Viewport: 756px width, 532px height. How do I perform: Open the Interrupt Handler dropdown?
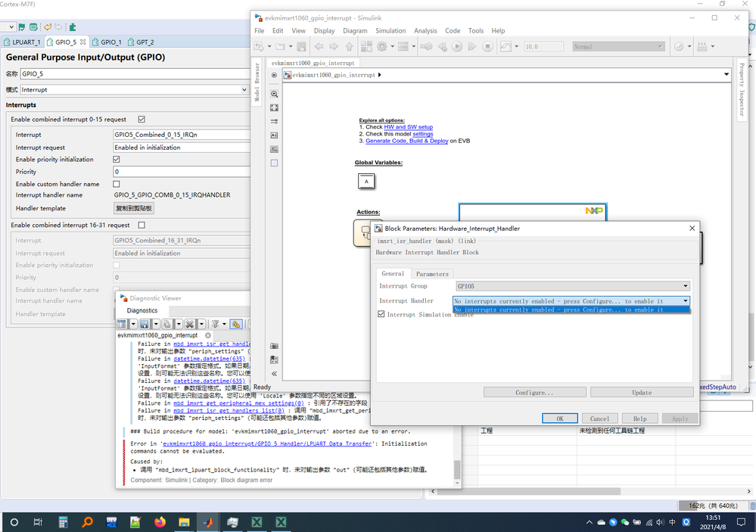tap(571, 301)
